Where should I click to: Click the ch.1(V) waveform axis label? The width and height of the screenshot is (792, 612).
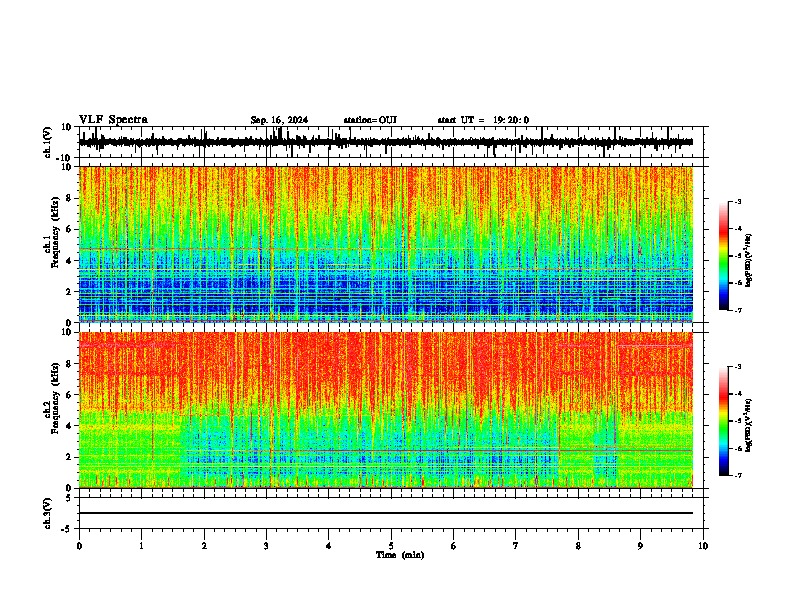pyautogui.click(x=48, y=142)
